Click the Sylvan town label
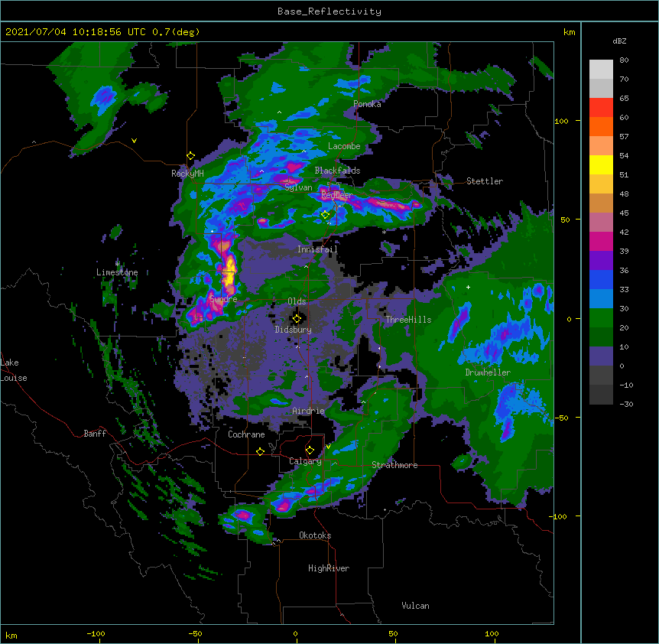 coord(298,187)
